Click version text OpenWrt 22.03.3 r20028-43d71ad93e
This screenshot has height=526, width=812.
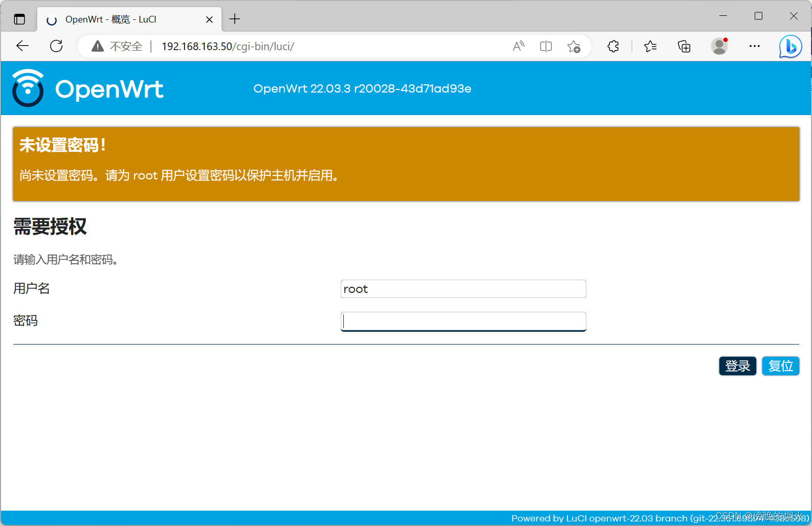pos(362,88)
